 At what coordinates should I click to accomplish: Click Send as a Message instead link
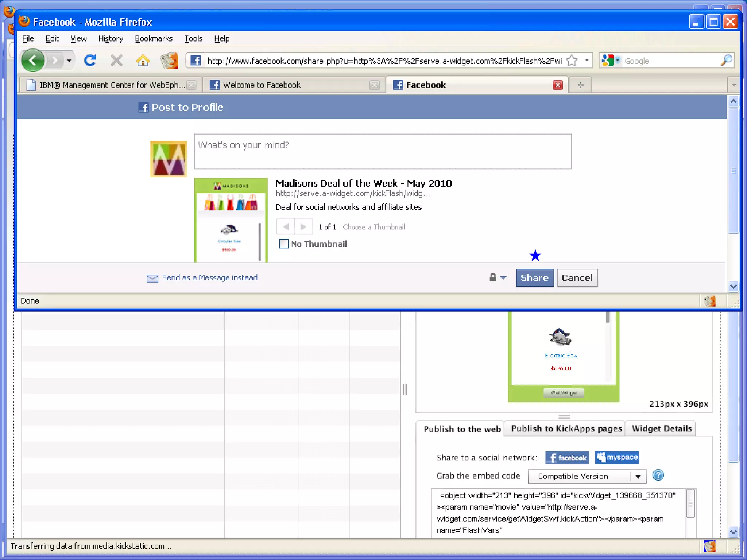pos(209,278)
